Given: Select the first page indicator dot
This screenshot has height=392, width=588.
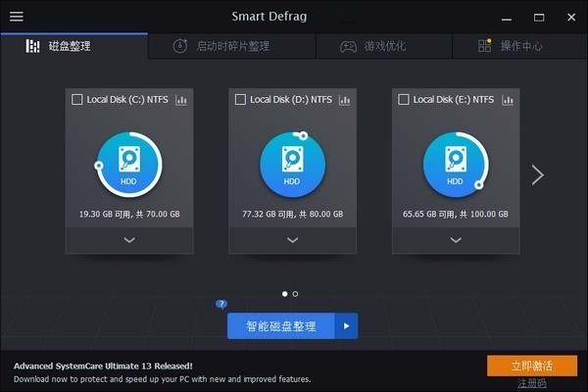Looking at the screenshot, I should click(x=284, y=294).
